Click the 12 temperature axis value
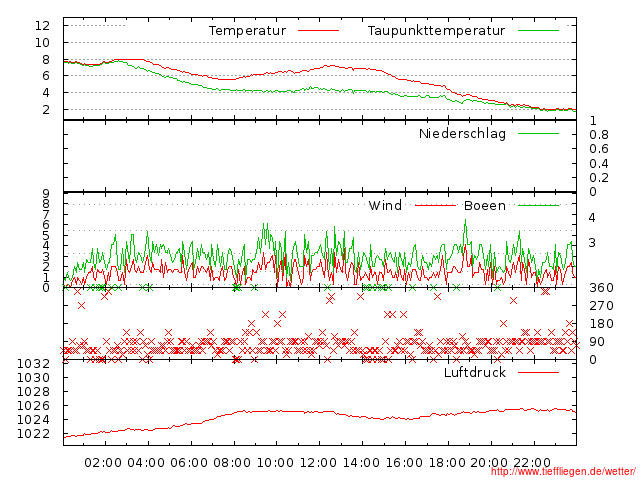Screen dimensions: 640x480 pyautogui.click(x=42, y=26)
